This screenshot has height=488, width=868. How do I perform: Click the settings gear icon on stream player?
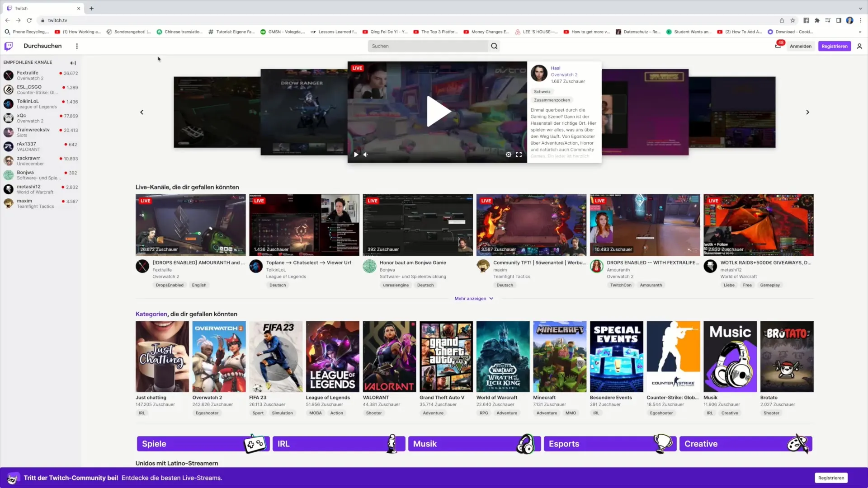tap(509, 154)
